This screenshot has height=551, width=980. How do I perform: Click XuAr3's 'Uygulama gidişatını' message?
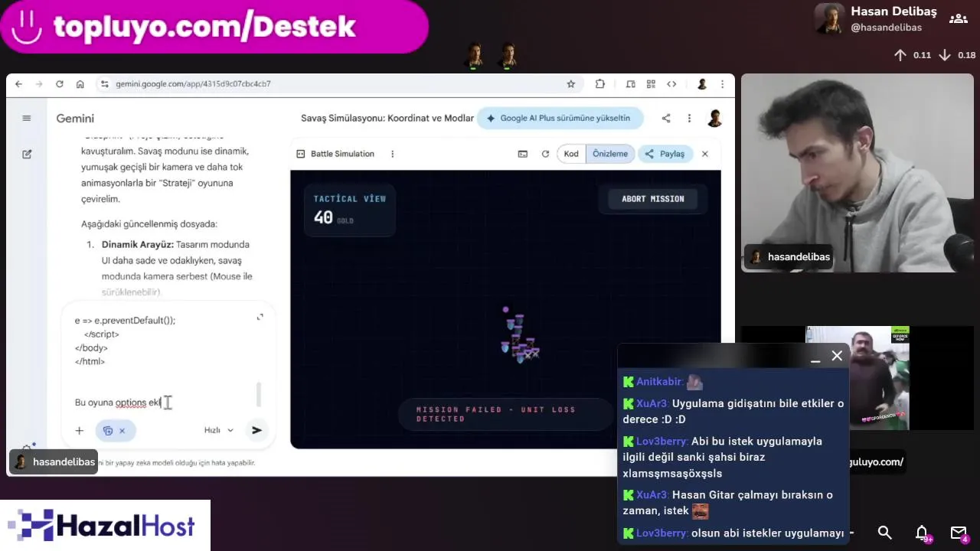click(x=733, y=412)
